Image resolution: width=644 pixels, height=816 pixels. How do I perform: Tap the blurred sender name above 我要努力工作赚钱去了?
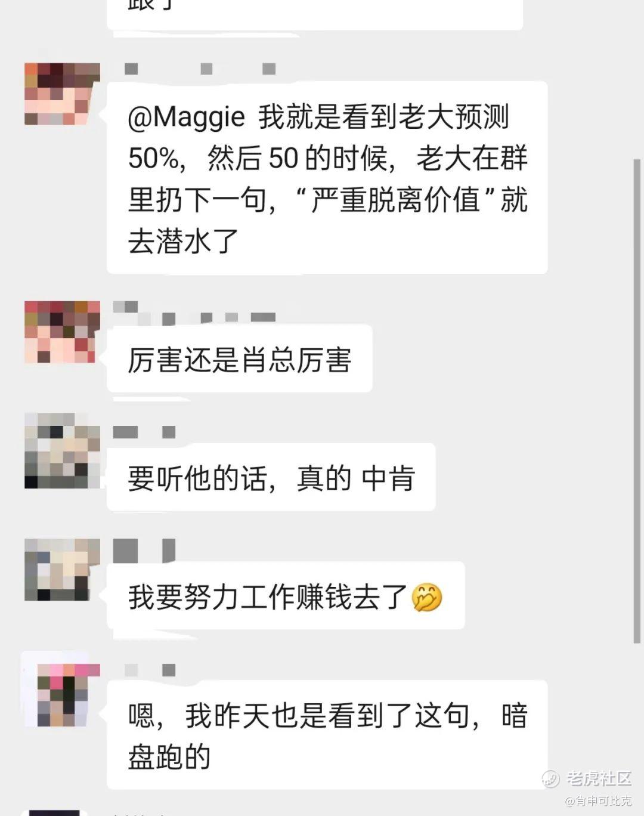[144, 551]
